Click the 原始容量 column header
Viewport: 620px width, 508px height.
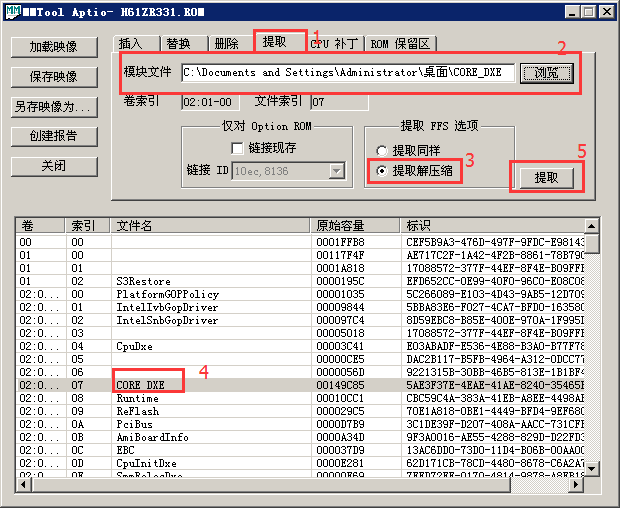pyautogui.click(x=355, y=226)
